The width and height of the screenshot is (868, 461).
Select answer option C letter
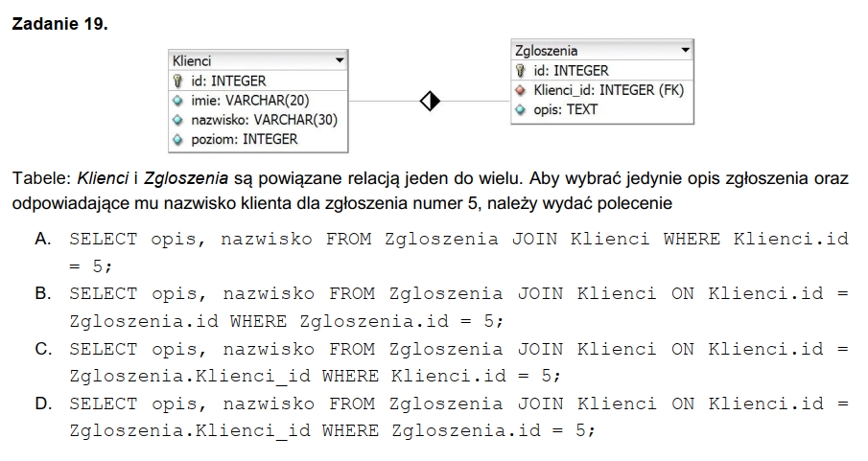pos(43,349)
